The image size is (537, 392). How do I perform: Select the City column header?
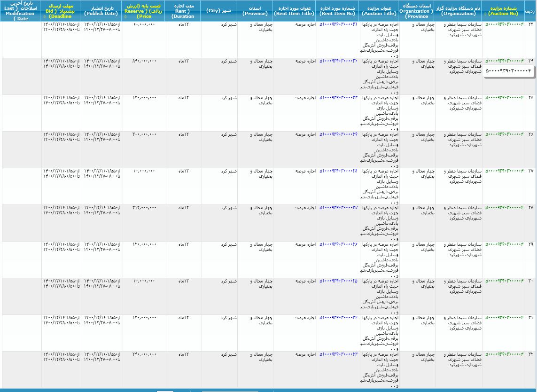coord(219,11)
